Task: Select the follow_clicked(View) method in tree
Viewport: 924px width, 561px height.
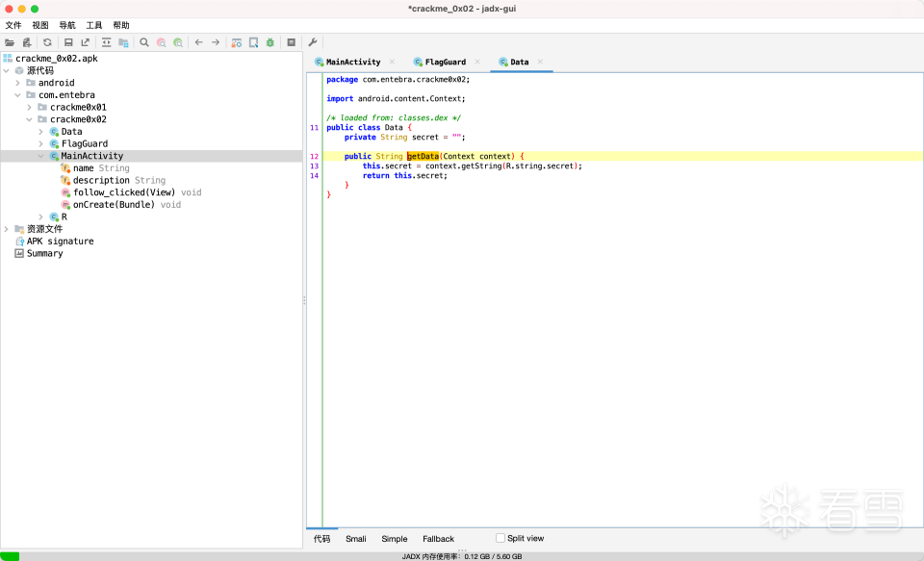Action: (123, 192)
